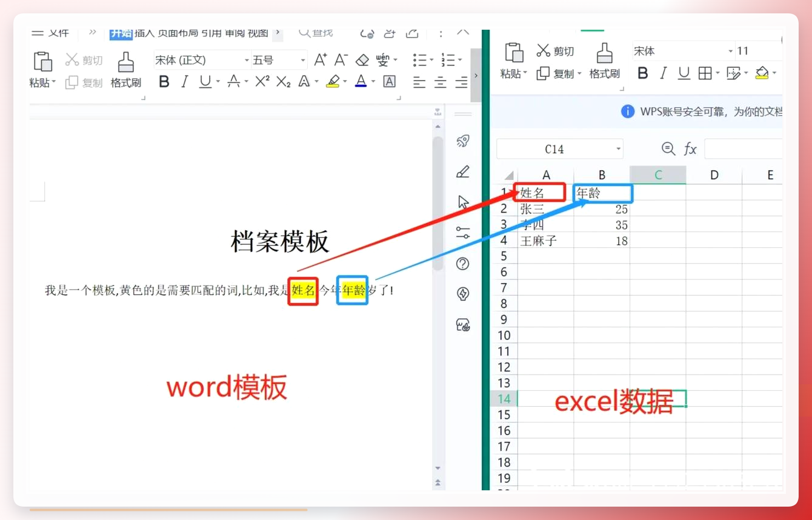The width and height of the screenshot is (812, 520).
Task: Click the lightbulb icon in Word's side panel
Action: tap(463, 294)
